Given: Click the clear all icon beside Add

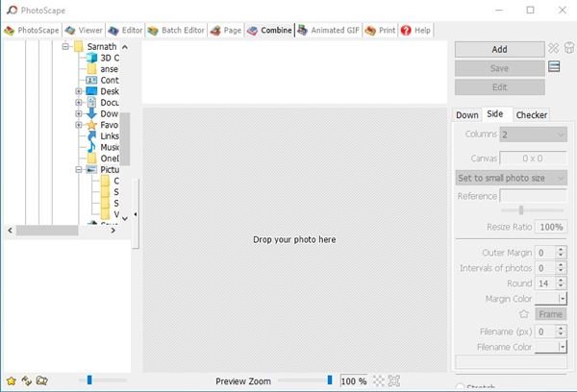Looking at the screenshot, I should [x=568, y=48].
